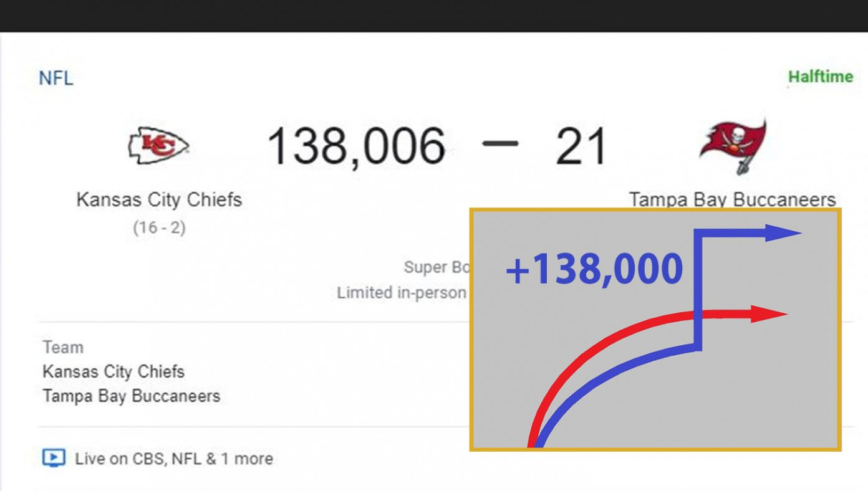Open Live on CBS, NFL & 1 more

(x=174, y=459)
